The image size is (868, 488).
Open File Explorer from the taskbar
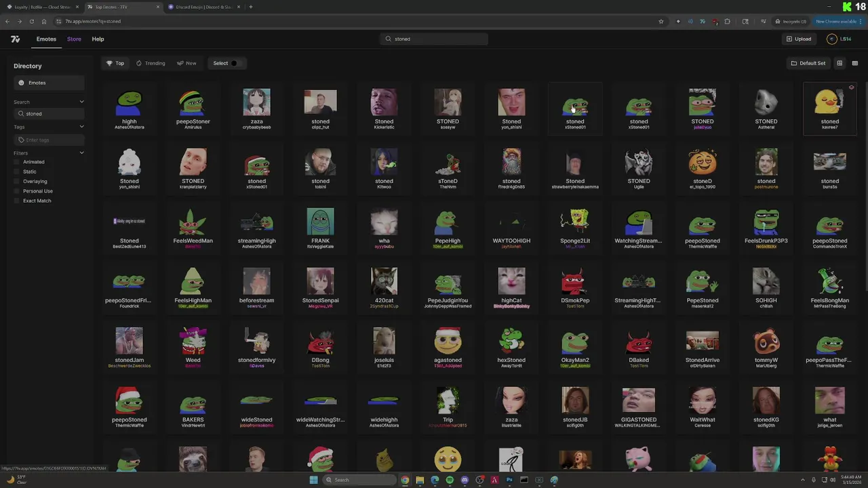[420, 480]
